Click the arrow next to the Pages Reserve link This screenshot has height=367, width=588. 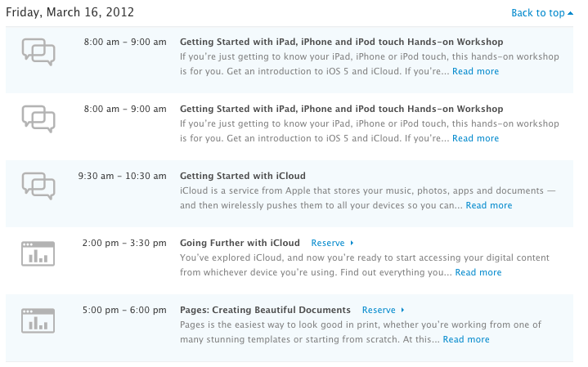tap(402, 310)
